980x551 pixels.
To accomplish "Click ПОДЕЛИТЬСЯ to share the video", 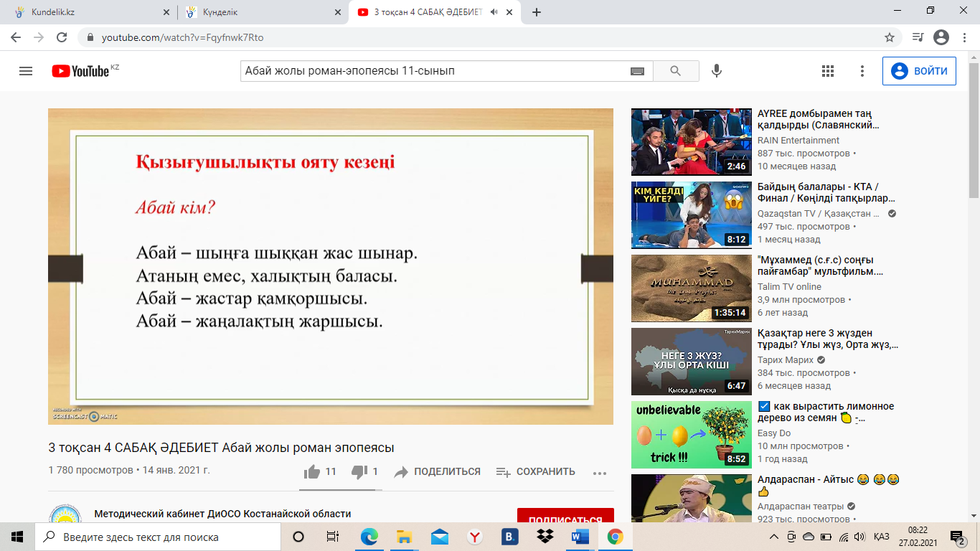I will coord(437,471).
